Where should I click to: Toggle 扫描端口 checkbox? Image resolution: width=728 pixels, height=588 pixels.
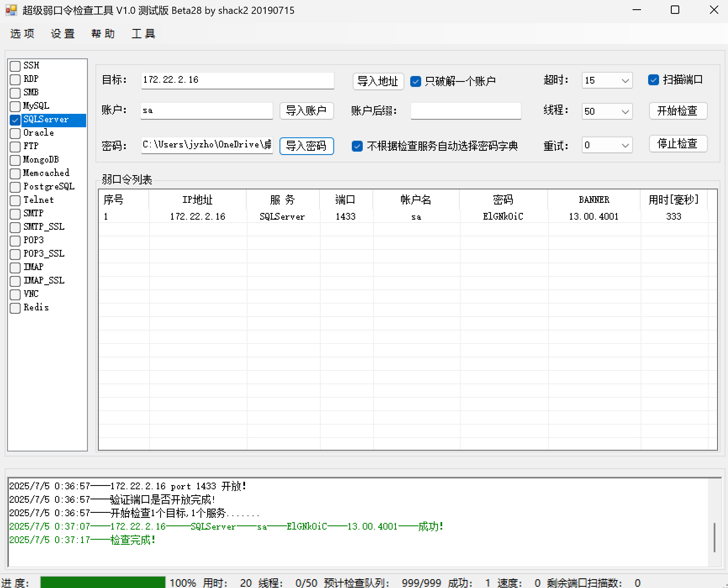[x=654, y=80]
